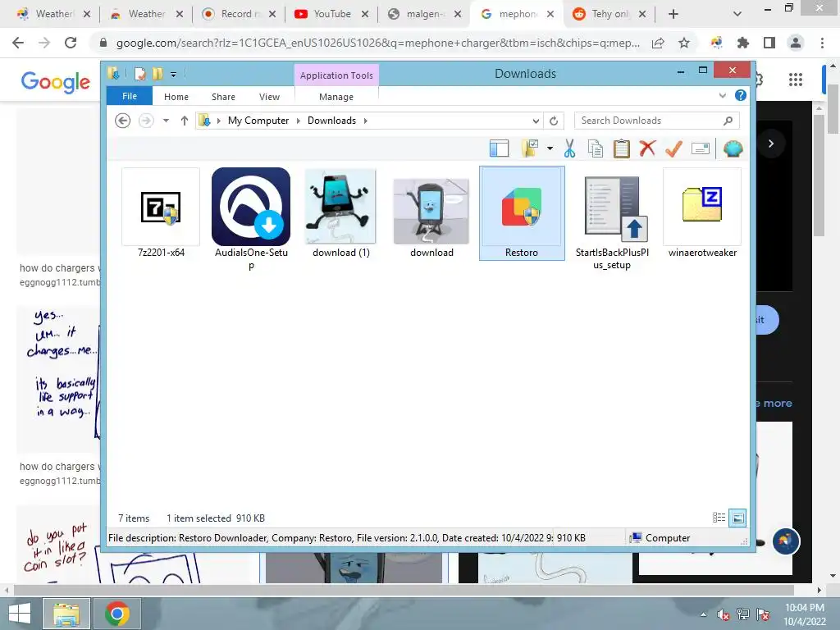
Task: Click the Chrome address bar URL
Action: pos(377,43)
